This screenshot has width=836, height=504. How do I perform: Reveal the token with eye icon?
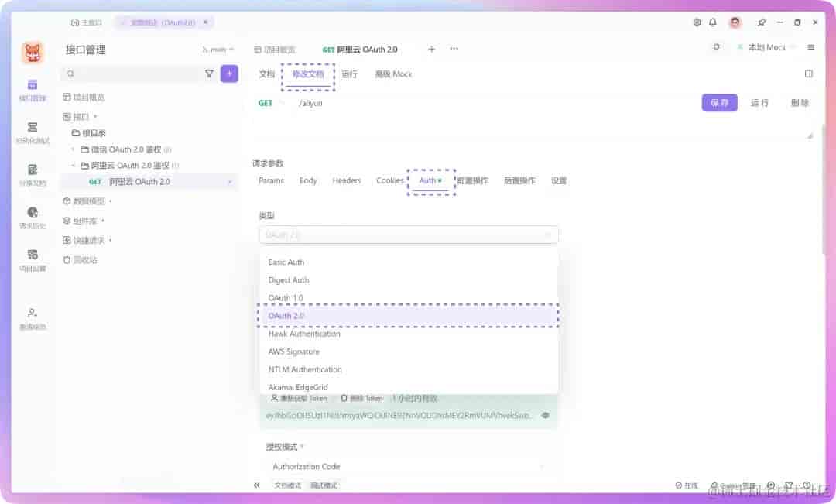546,415
